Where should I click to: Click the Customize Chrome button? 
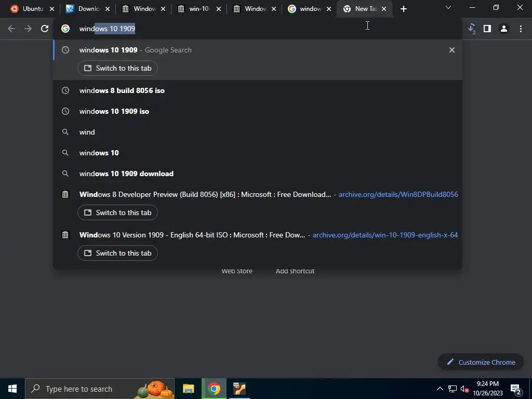481,362
